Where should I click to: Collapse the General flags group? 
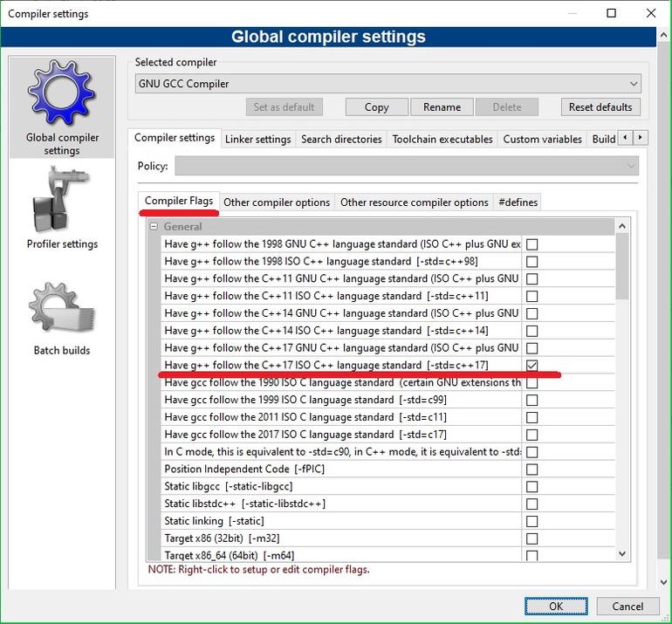(154, 226)
